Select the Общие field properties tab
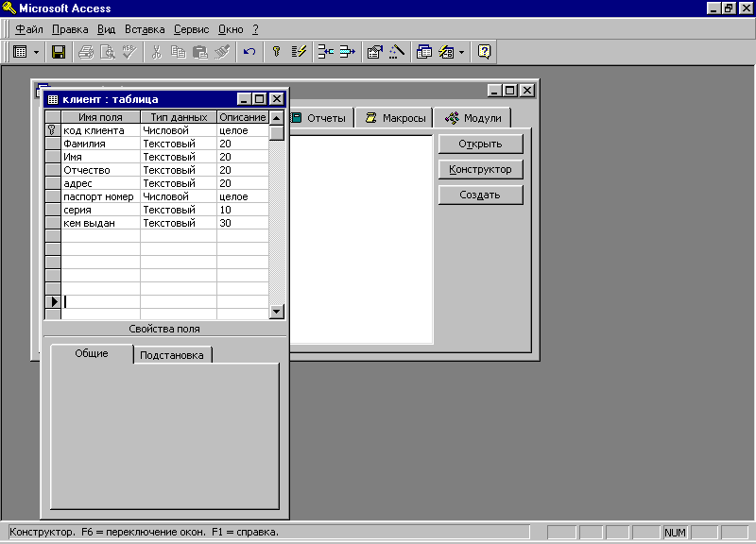 point(92,353)
